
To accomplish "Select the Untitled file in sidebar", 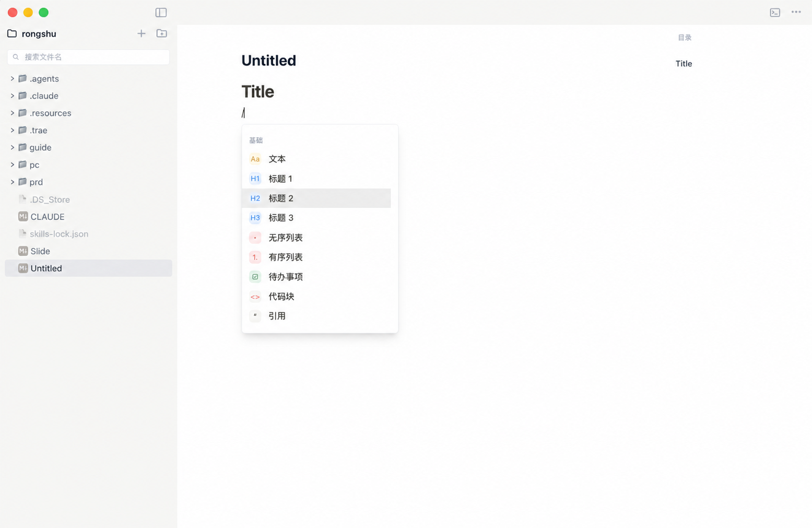I will [88, 268].
